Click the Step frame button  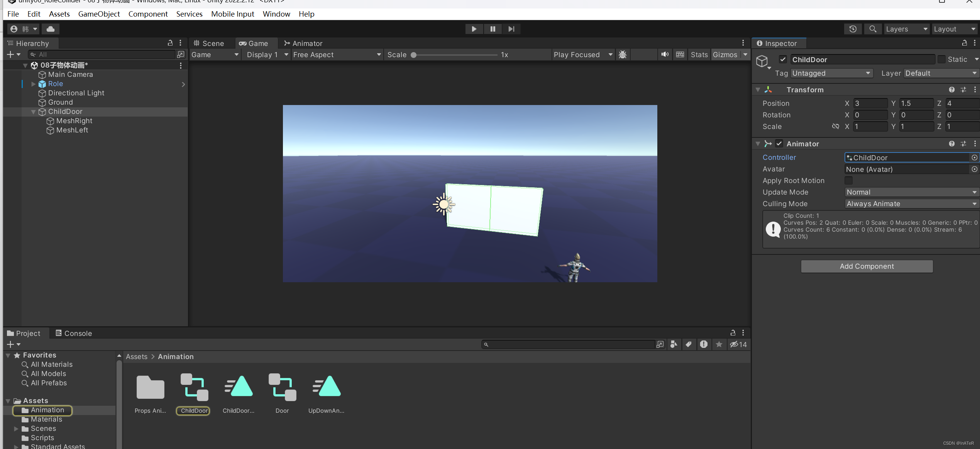point(511,29)
